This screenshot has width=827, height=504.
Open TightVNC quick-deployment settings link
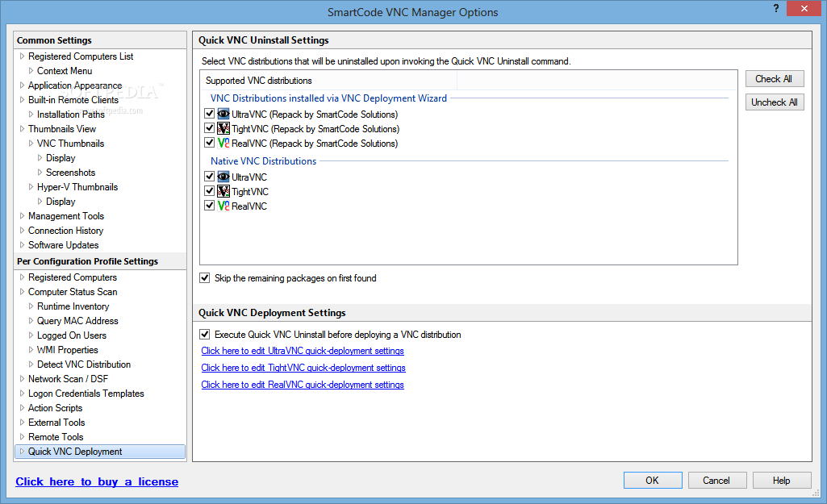(303, 368)
